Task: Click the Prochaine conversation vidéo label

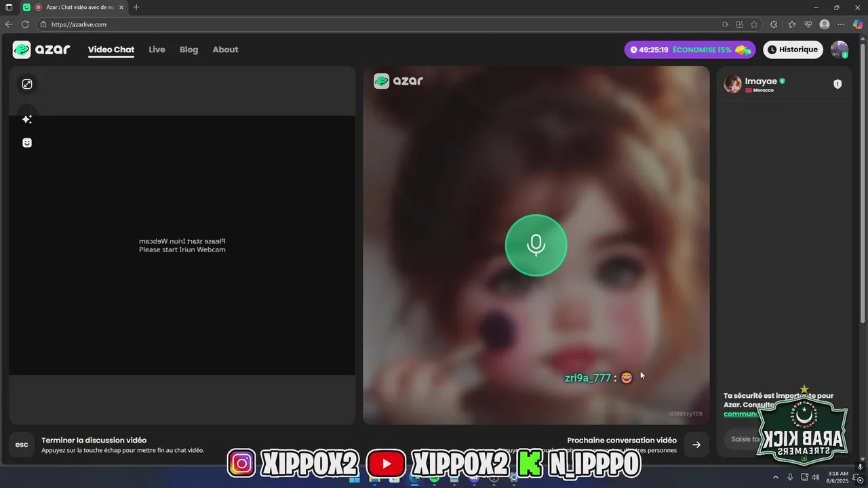Action: click(x=622, y=441)
